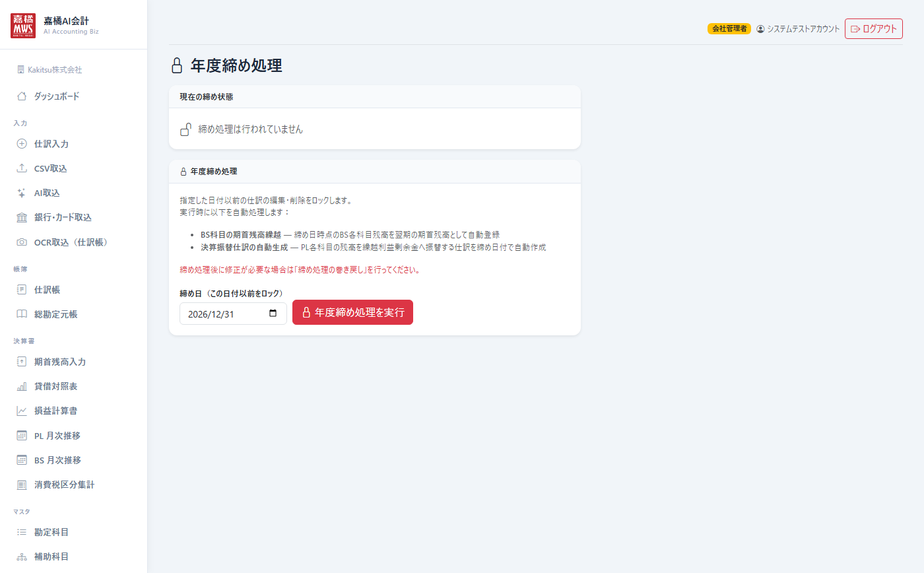Run 年度締め処理を実行 button
Screen dimensions: 924x573
click(352, 312)
